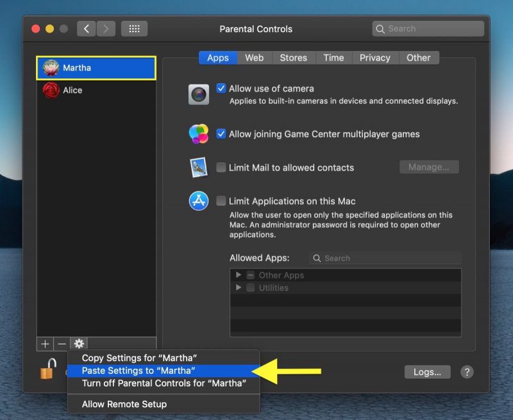Expand the Utilities disclosure triangle
Screen dimensions: 513x420
pos(239,287)
